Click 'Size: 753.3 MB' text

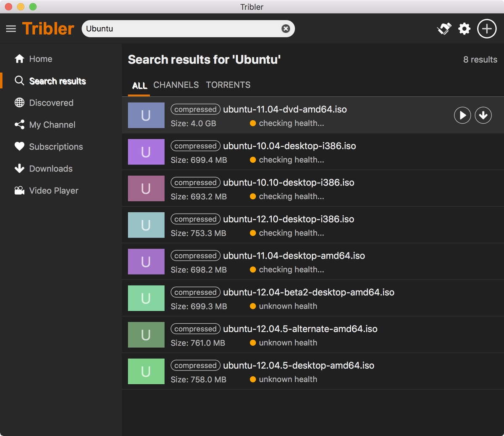tap(198, 233)
